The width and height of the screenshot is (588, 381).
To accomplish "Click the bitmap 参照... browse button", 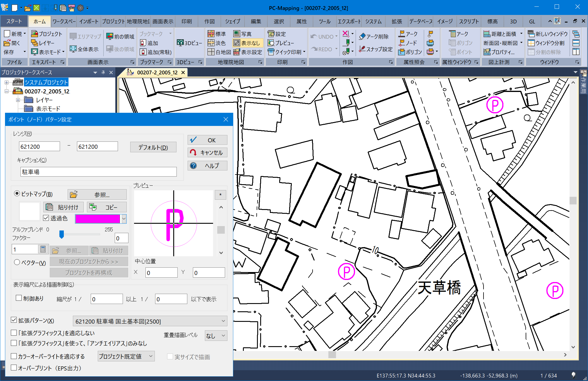I will tap(97, 194).
